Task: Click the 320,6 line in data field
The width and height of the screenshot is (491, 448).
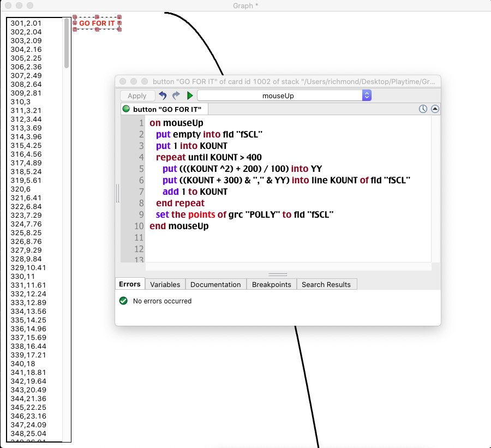Action: click(x=21, y=189)
